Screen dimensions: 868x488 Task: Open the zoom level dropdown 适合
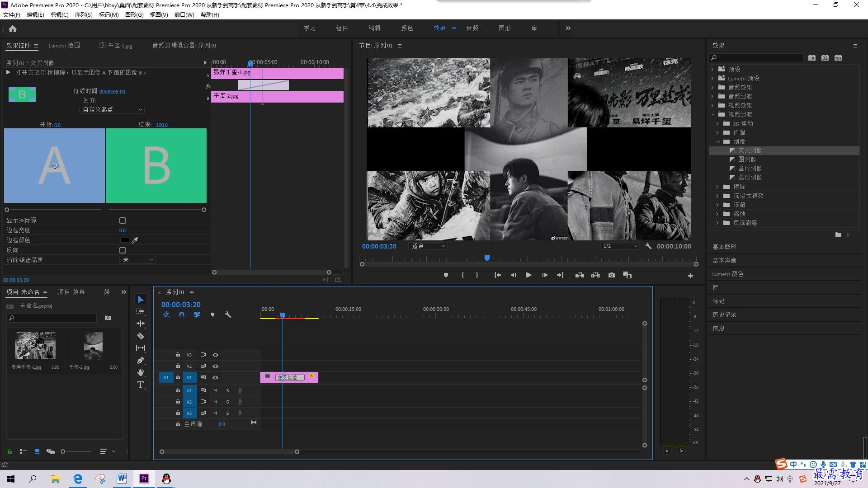click(428, 246)
